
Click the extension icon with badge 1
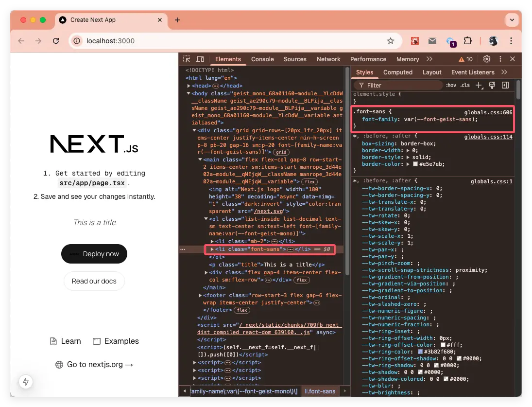pyautogui.click(x=451, y=42)
